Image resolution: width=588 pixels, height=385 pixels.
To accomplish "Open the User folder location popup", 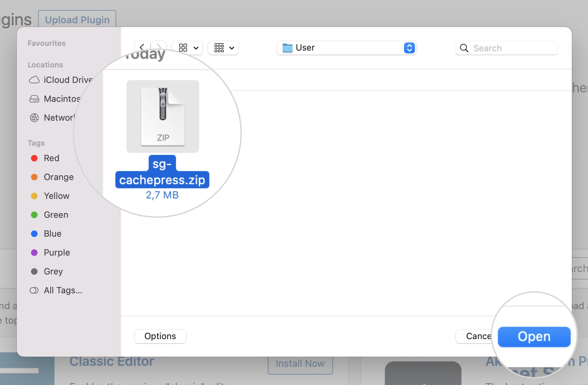I will (x=346, y=48).
